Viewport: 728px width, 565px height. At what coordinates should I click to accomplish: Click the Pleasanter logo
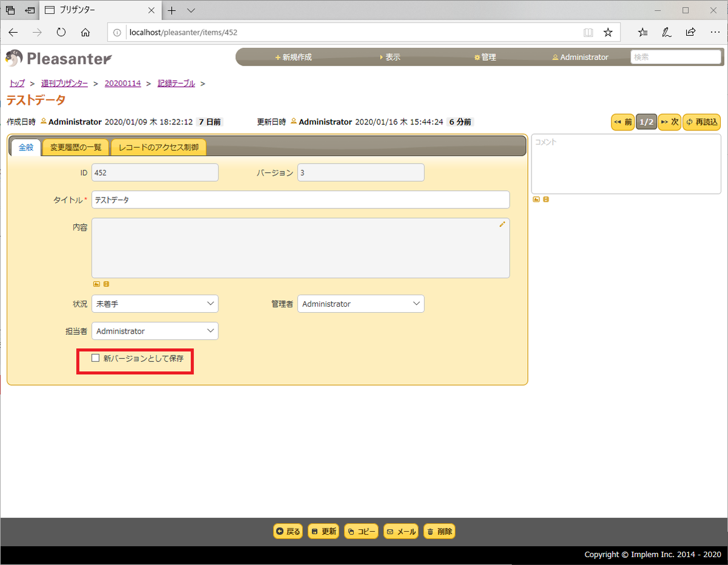pyautogui.click(x=59, y=58)
